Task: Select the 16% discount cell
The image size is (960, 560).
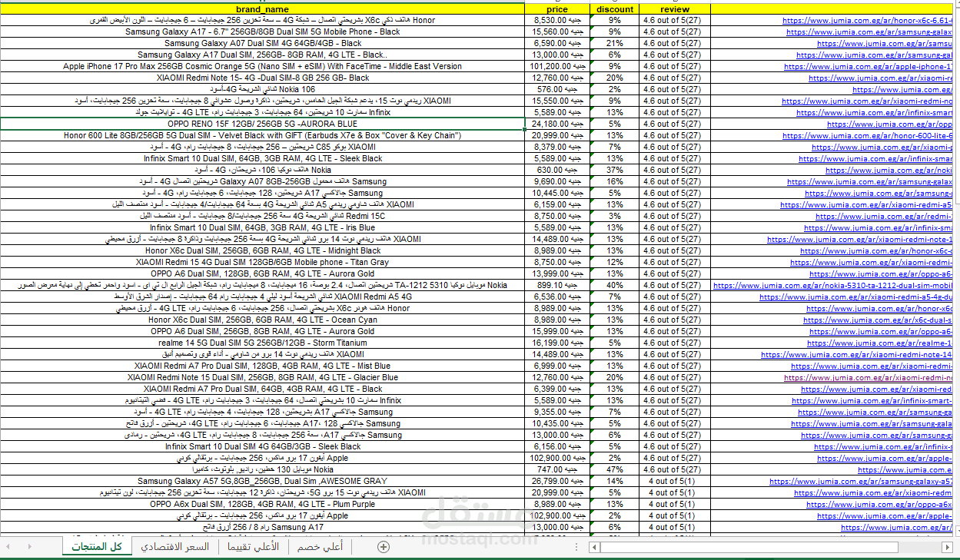Action: 615,182
